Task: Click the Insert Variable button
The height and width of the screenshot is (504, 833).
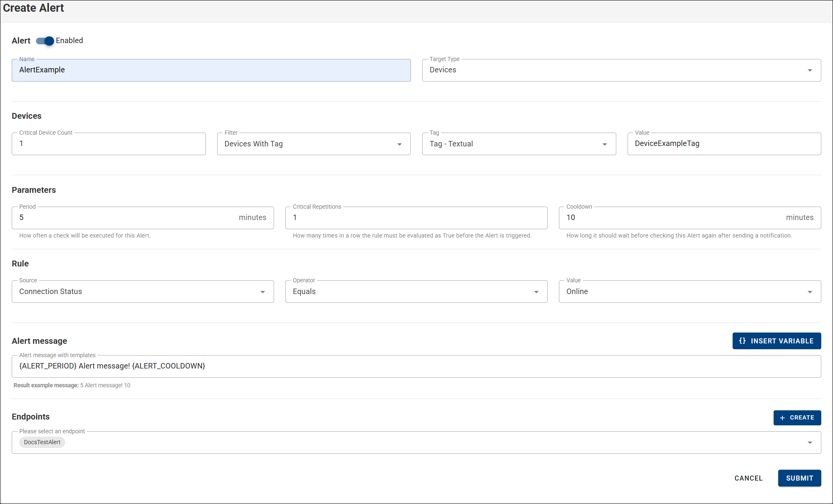Action: point(777,341)
